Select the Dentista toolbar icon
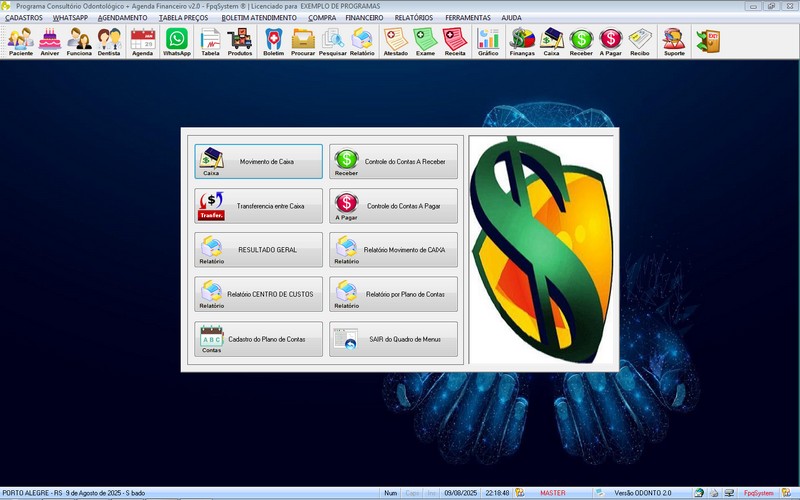This screenshot has width=800, height=500. tap(109, 41)
